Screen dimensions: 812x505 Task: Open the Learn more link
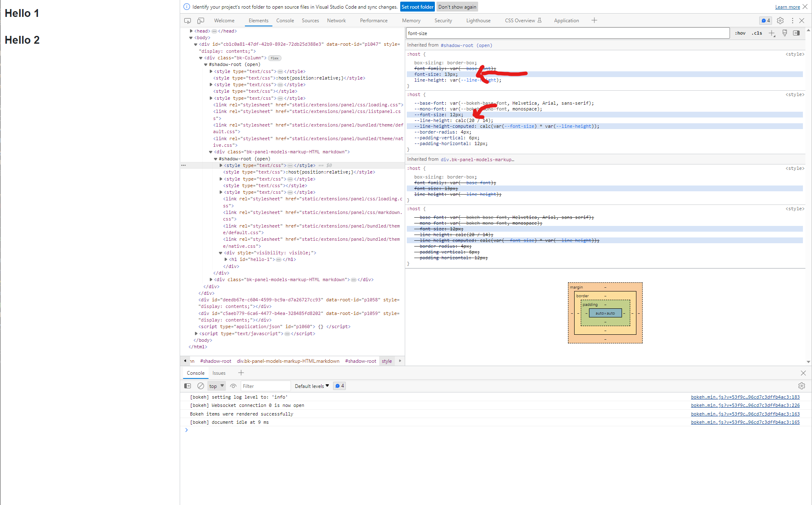pyautogui.click(x=787, y=7)
